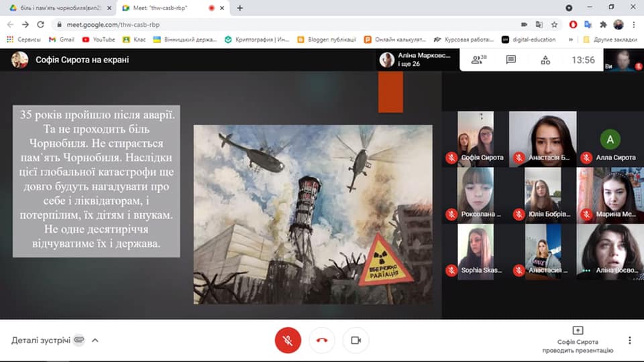Screen dimensions: 644x362
Task: Hang up with red phone button
Action: tap(322, 341)
